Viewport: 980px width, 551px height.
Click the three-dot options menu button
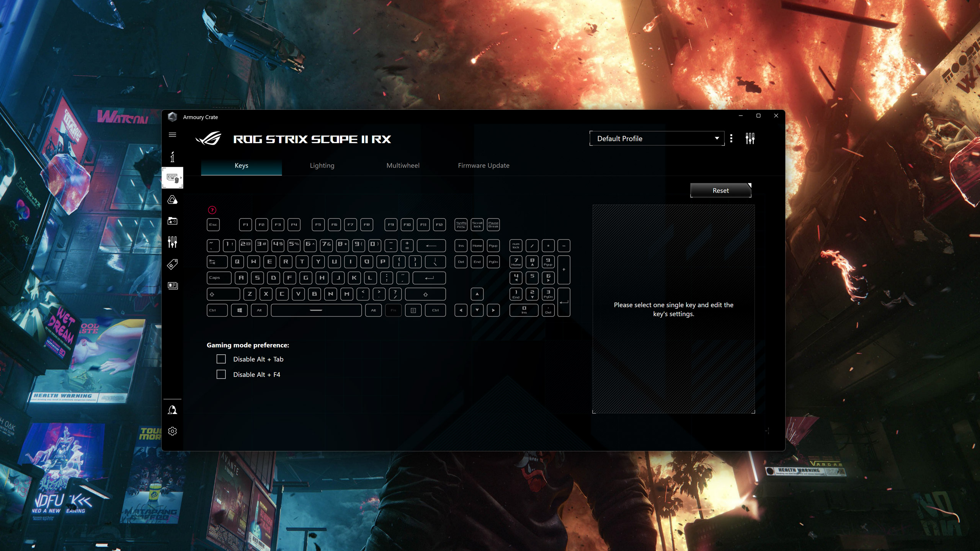pos(732,139)
